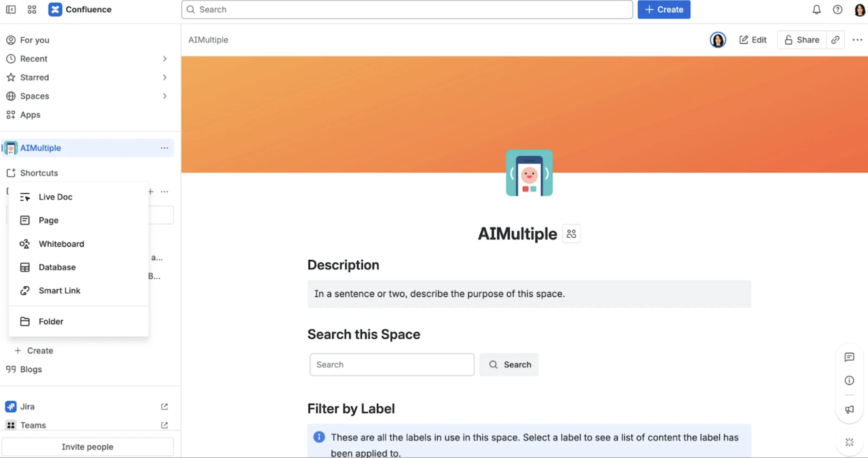Open the page info icon

coord(849,380)
